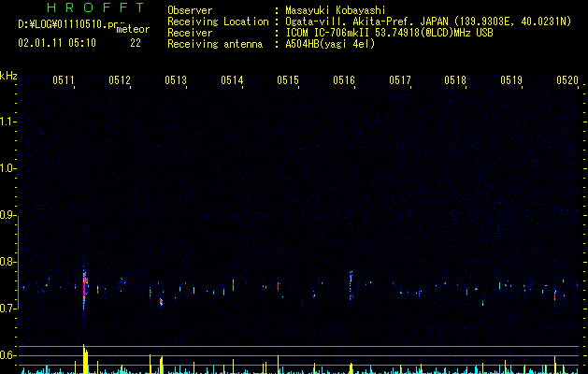Click the 0.8 kHz frequency label
588x374 pixels.
(x=7, y=262)
